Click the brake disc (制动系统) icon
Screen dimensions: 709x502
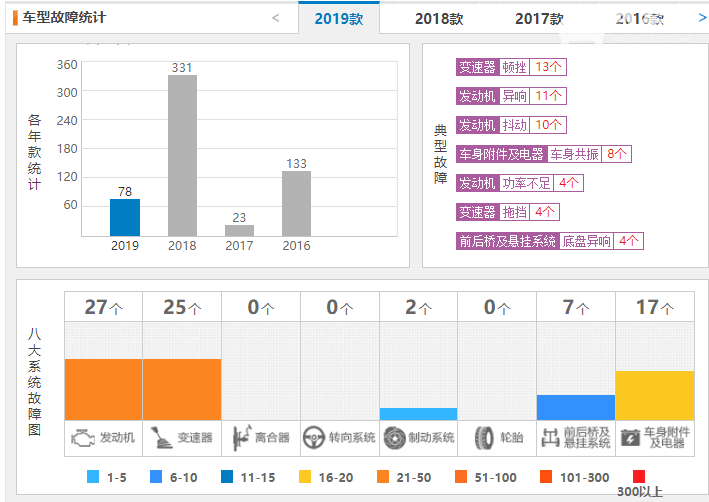394,438
